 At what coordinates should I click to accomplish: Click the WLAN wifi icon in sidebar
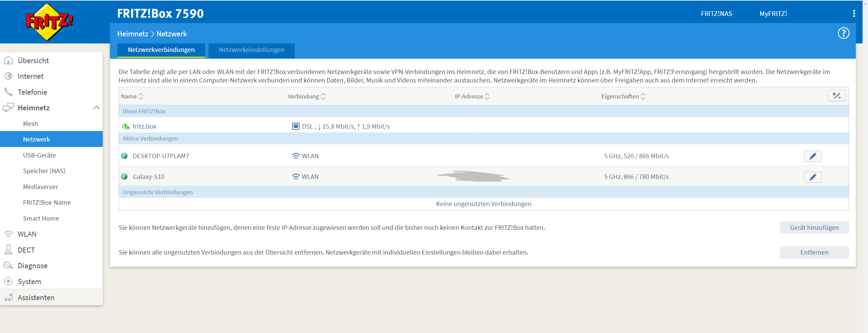coord(8,234)
